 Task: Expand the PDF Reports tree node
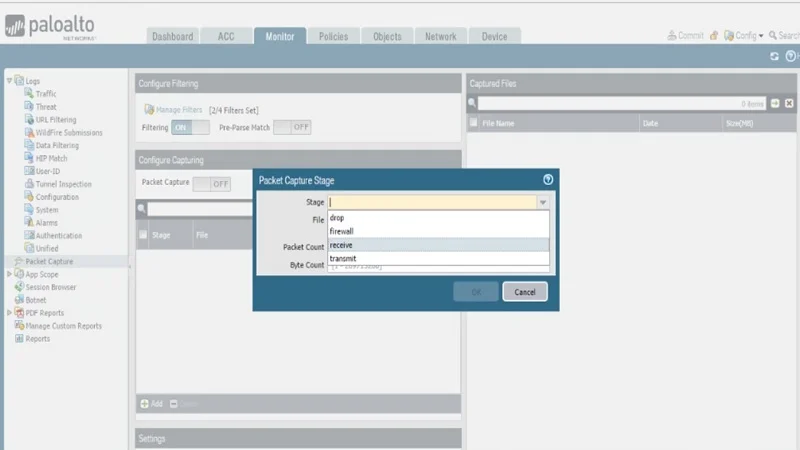tap(9, 313)
